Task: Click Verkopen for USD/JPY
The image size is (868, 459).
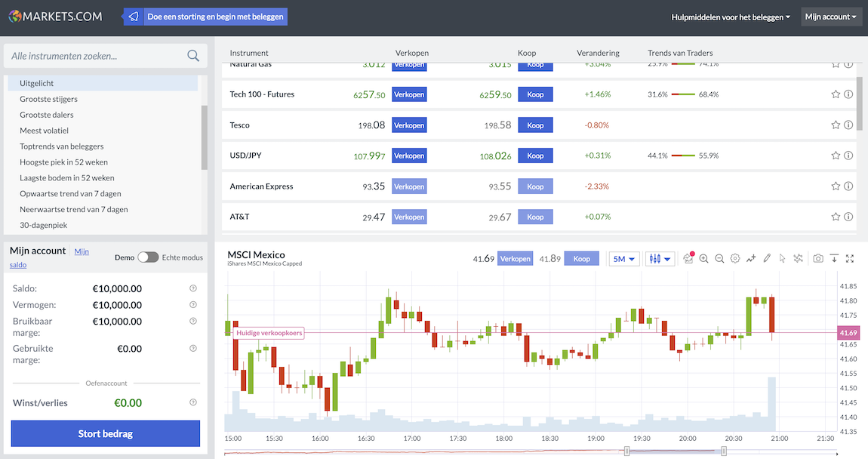Action: (409, 156)
